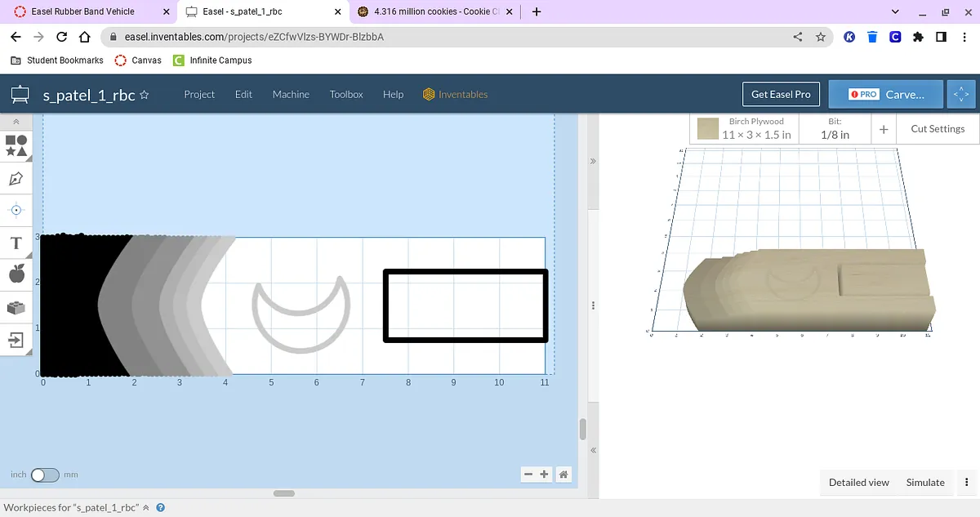
Task: Click the Import icon in left toolbar
Action: point(16,339)
